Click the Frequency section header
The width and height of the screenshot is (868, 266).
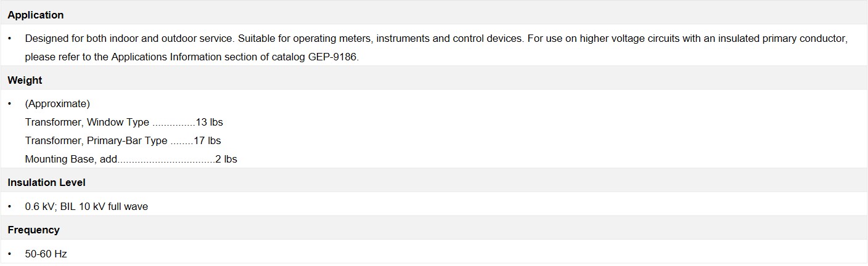click(33, 230)
